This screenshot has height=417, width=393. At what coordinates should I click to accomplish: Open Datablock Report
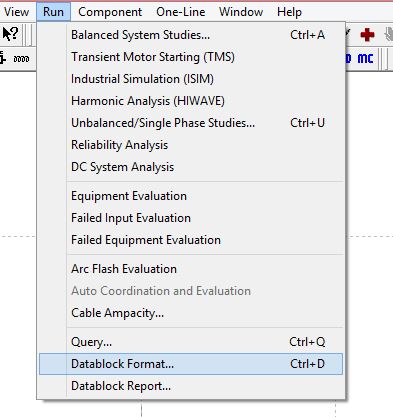click(x=191, y=386)
